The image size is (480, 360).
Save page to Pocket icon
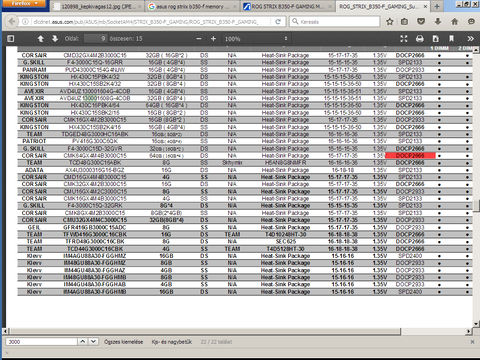[421, 22]
